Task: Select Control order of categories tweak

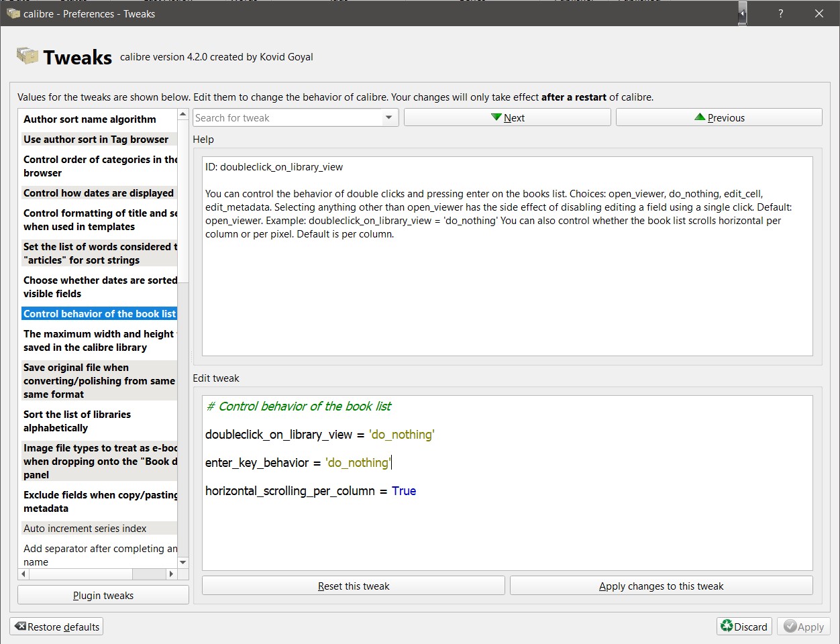Action: (x=99, y=166)
